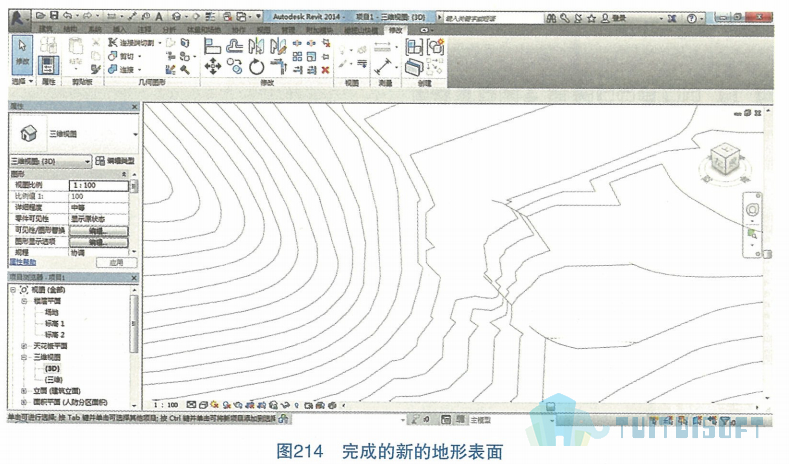Click the Undo arrow in Quick Access Toolbar
Viewport: 789px width, 464px height.
tap(67, 17)
